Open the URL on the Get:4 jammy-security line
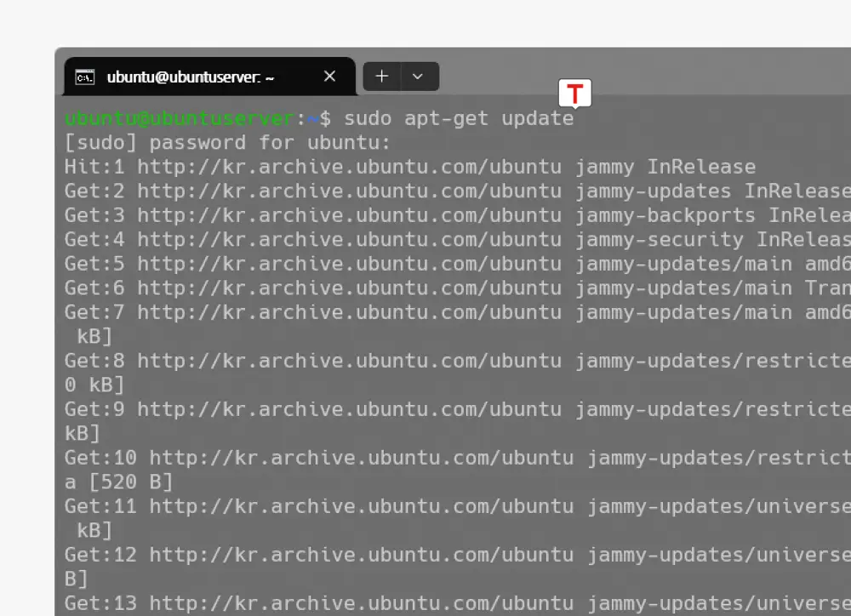851x616 pixels. (349, 240)
